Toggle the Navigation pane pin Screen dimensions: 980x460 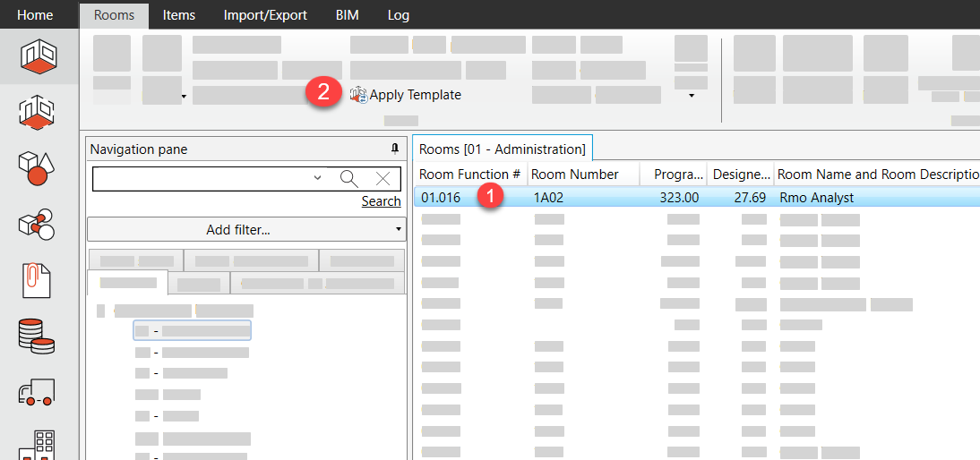(x=395, y=149)
